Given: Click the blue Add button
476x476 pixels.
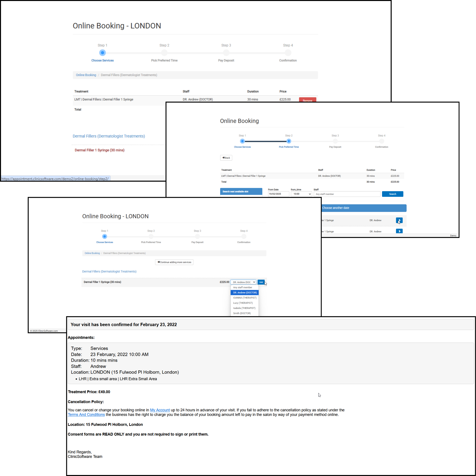Looking at the screenshot, I should point(261,282).
